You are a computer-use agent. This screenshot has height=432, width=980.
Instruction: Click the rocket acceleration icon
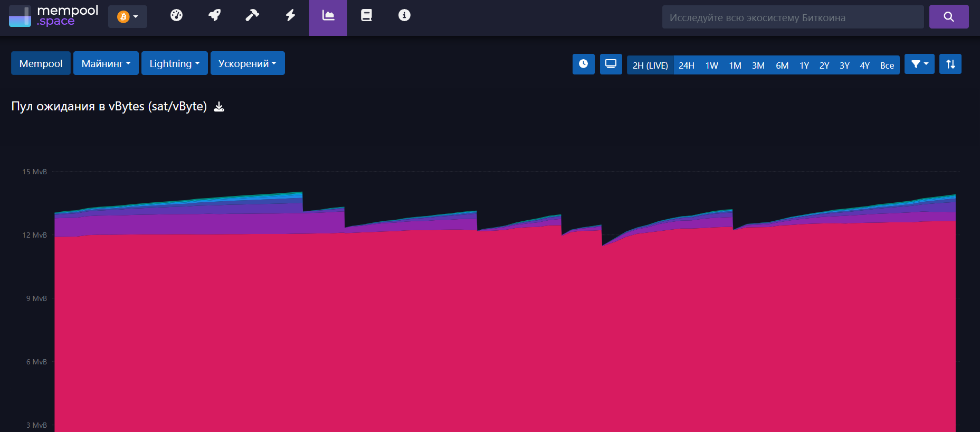[x=214, y=16]
